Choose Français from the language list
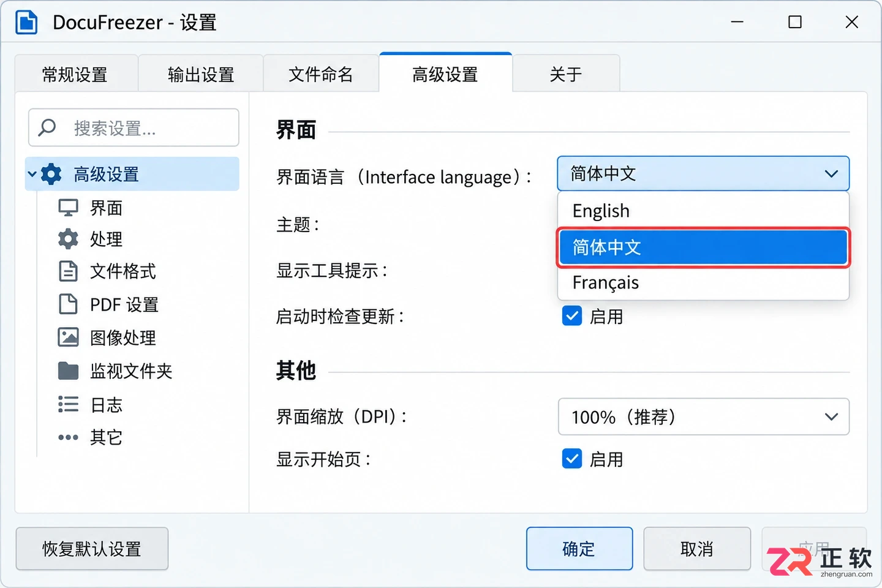This screenshot has width=882, height=588. [x=703, y=282]
